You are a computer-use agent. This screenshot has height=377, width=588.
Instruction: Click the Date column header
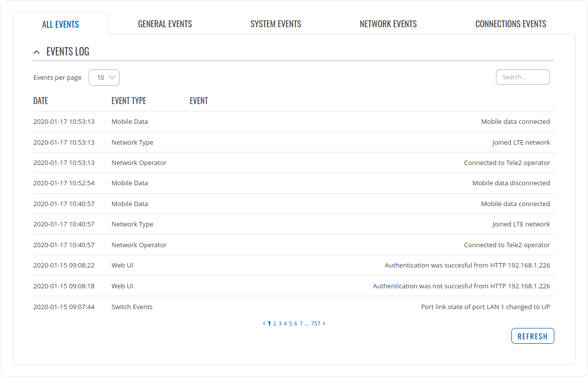point(41,101)
